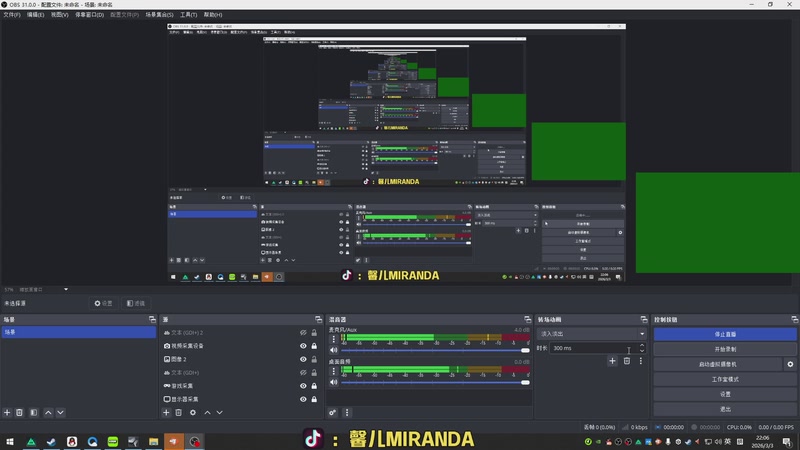Image resolution: width=800 pixels, height=450 pixels.
Task: Click the 300 ms duration field
Action: (x=593, y=348)
